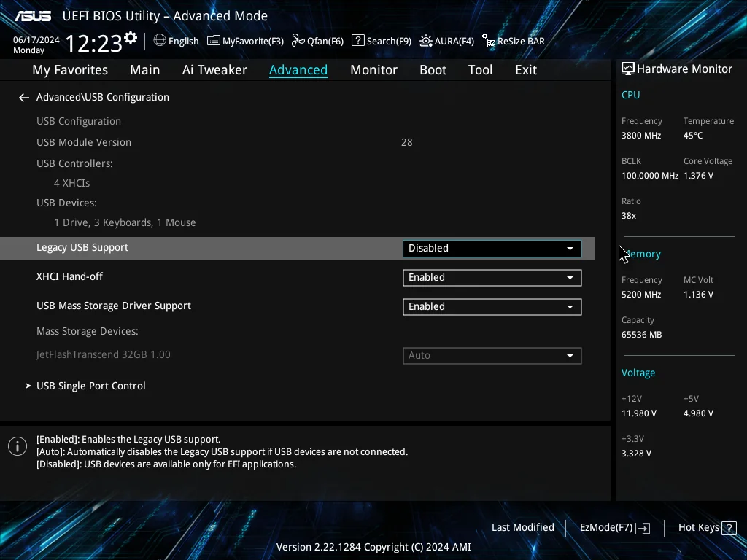Switch to Tool tab
The image size is (747, 560).
[480, 70]
